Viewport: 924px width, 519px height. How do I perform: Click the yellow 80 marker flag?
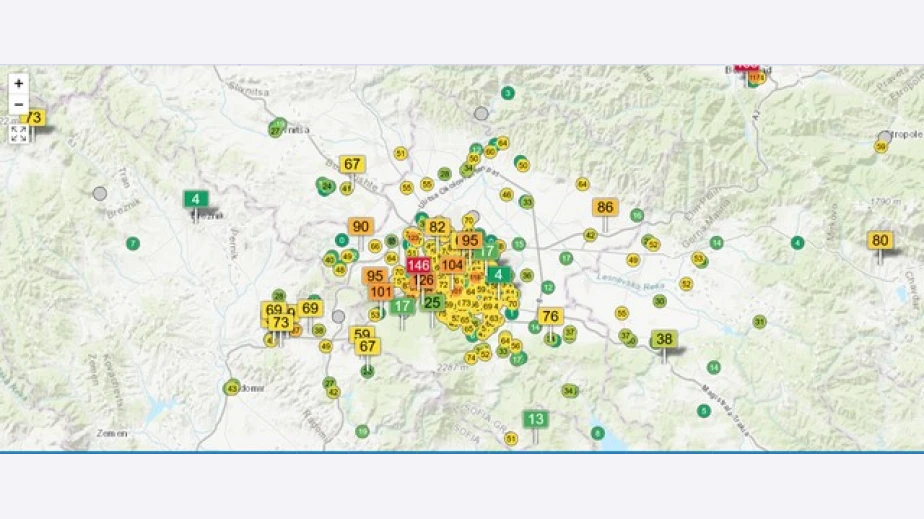[x=880, y=240]
